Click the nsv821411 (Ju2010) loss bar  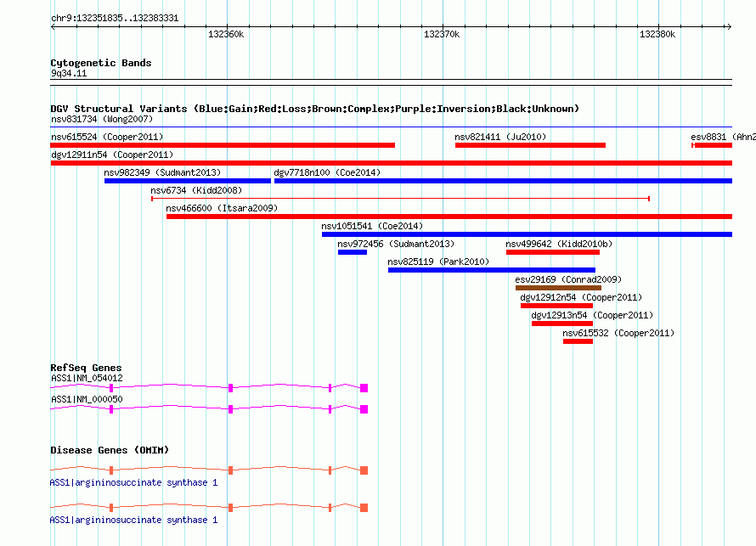pyautogui.click(x=530, y=145)
